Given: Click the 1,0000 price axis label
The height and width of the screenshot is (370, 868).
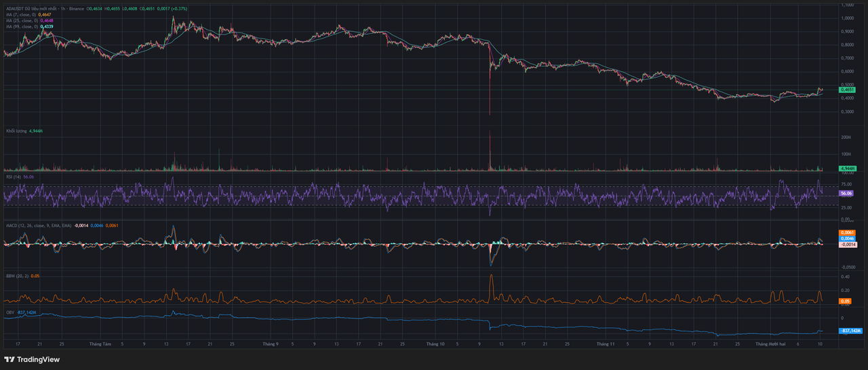Looking at the screenshot, I should [848, 18].
